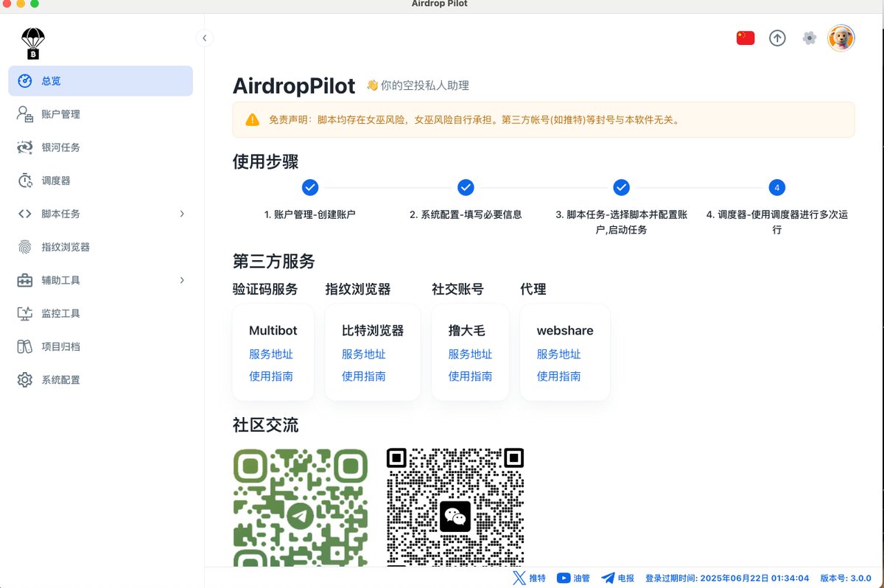Image resolution: width=884 pixels, height=588 pixels.
Task: Click the AirdropPilot main heading
Action: tap(294, 86)
